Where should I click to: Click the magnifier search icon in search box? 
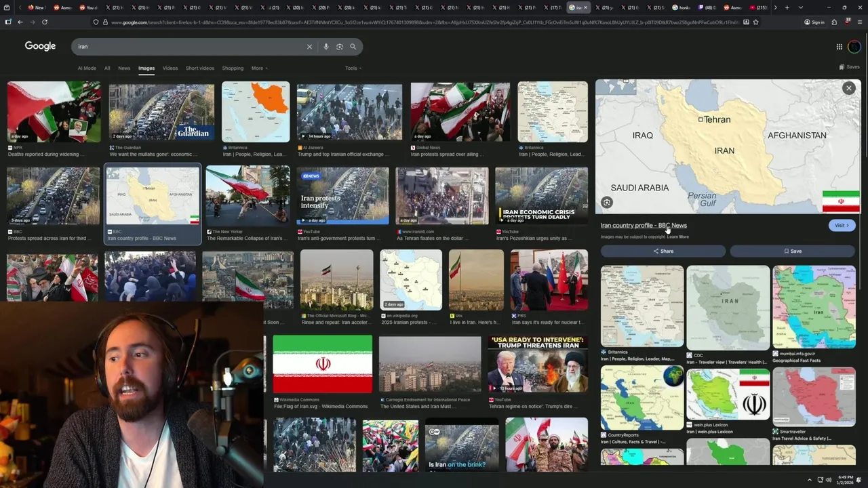[x=353, y=47]
